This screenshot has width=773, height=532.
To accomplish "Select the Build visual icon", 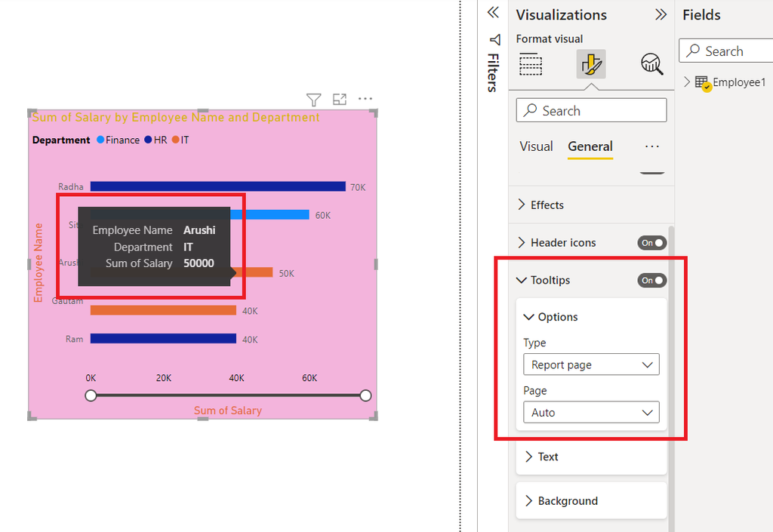I will point(531,64).
